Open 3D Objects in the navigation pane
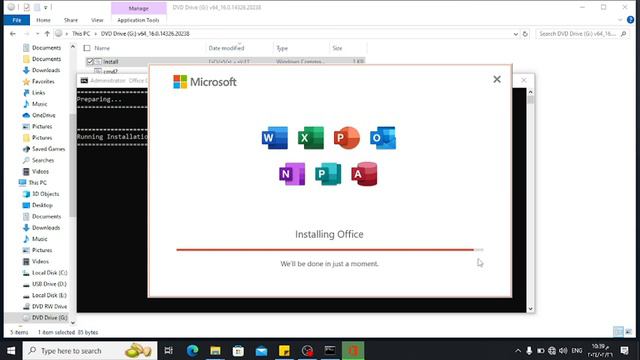 tap(45, 194)
